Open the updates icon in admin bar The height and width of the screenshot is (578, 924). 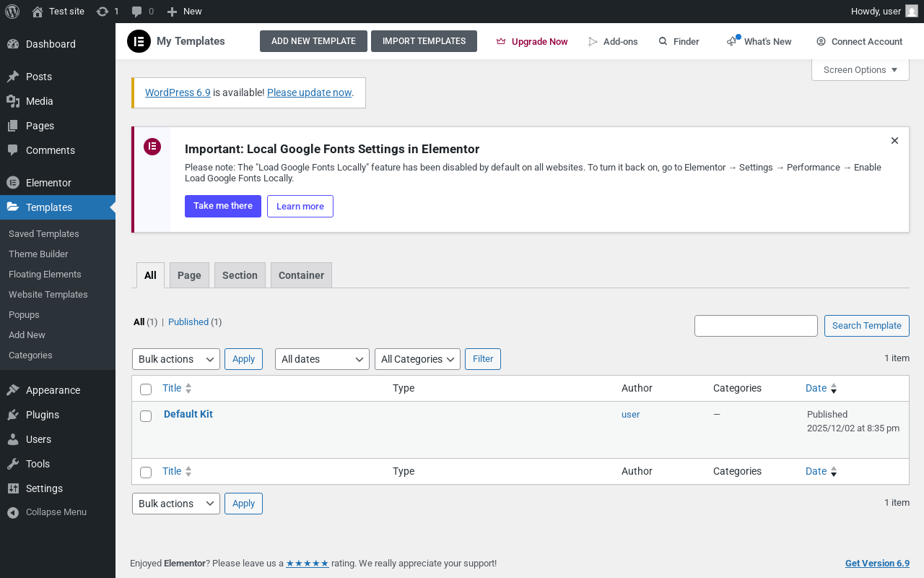click(103, 11)
